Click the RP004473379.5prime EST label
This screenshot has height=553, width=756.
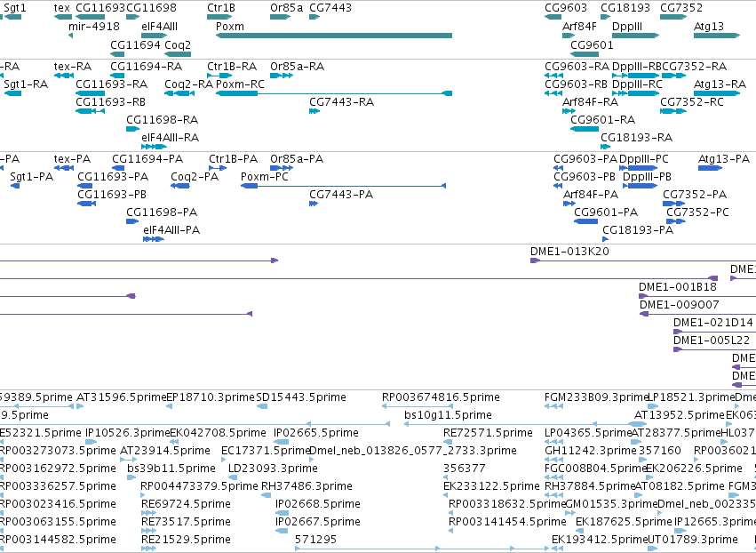click(199, 487)
